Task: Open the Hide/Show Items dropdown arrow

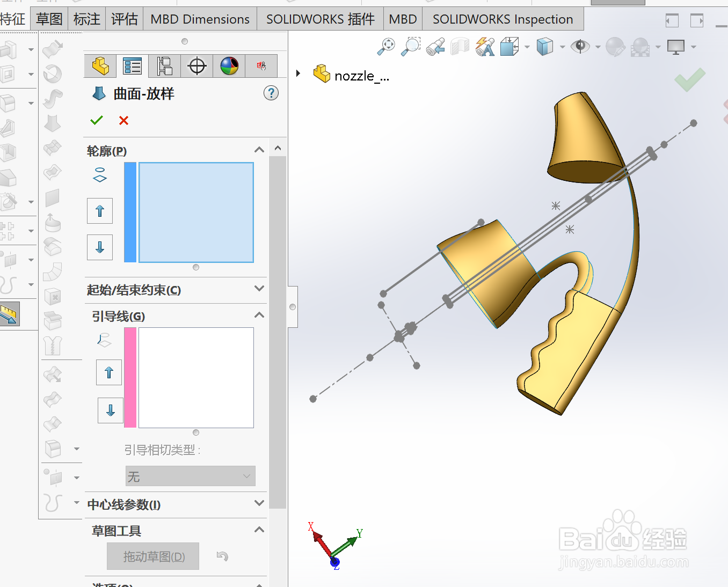Action: (598, 47)
